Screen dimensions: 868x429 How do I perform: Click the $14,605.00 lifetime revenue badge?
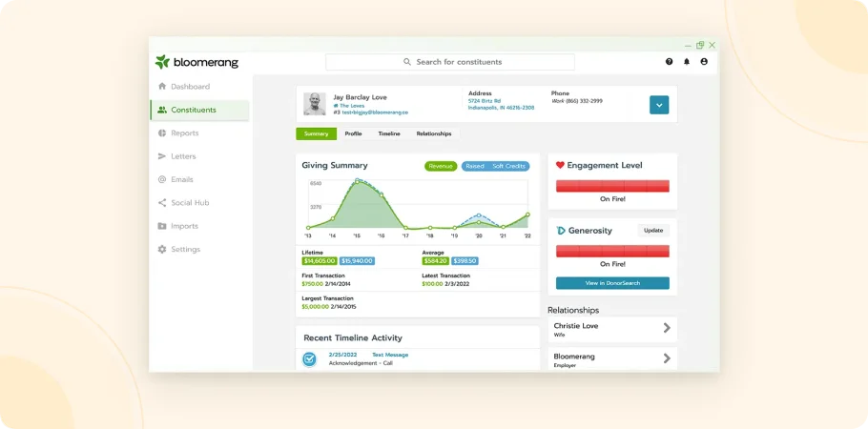[x=320, y=260]
